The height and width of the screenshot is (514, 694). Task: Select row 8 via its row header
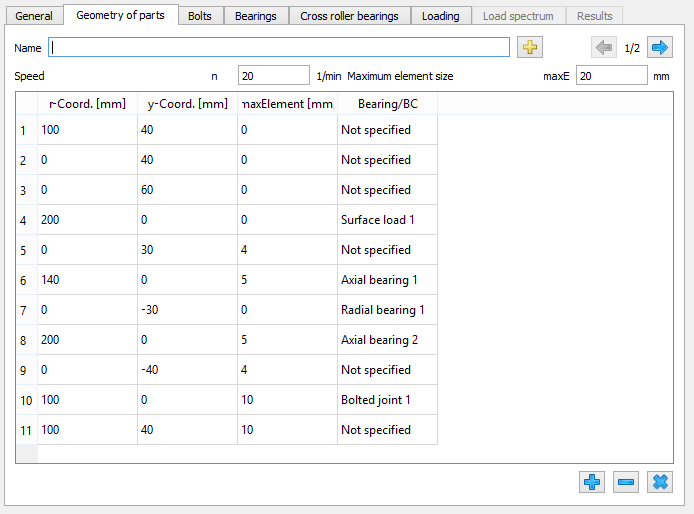(26, 340)
